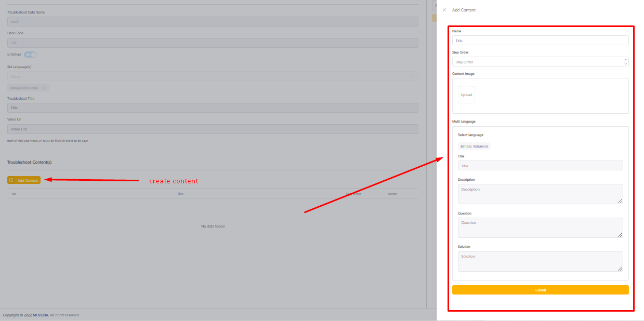Focus the Name field in drawer

(540, 41)
